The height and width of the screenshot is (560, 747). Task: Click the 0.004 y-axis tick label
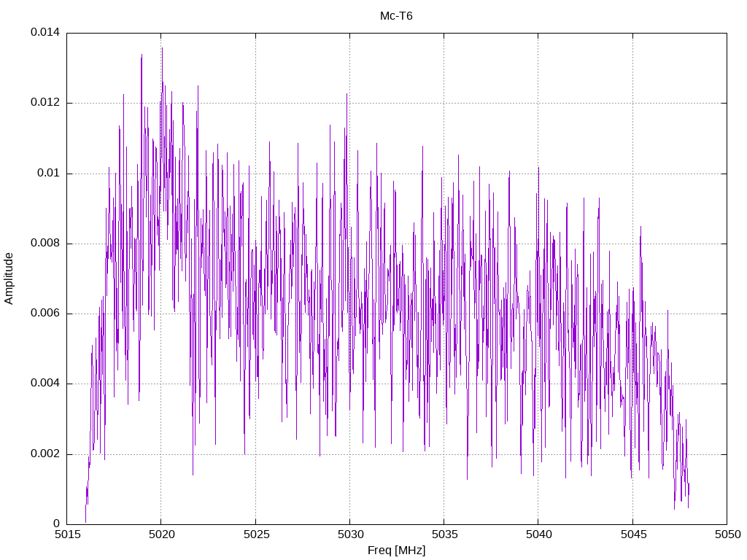(45, 384)
